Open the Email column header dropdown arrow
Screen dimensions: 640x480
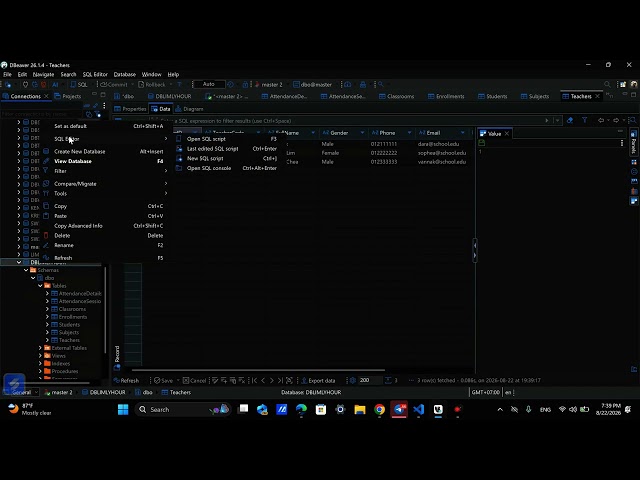pos(462,133)
